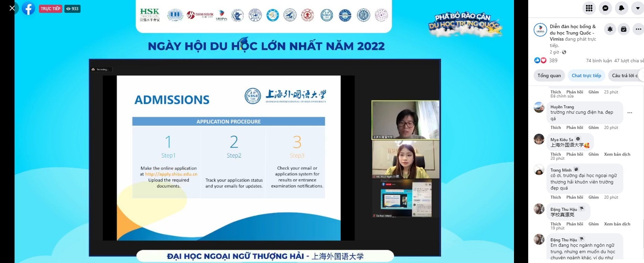Click the live video player area
Viewport: 644px width, 263px height.
[x=264, y=131]
